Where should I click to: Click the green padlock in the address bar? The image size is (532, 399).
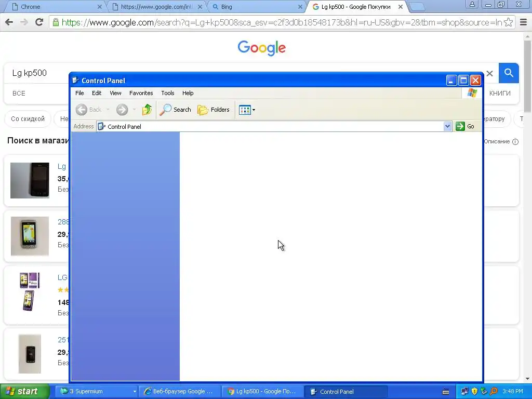[x=55, y=22]
